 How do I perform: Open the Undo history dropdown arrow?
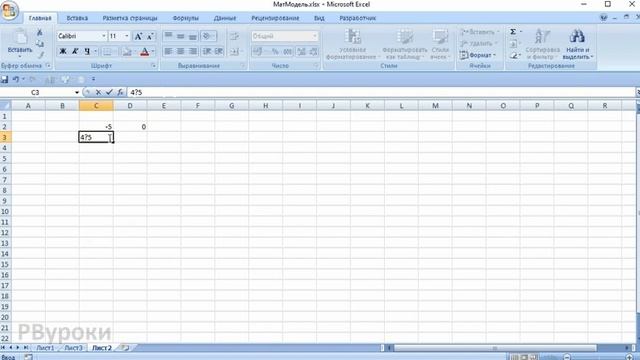(23, 79)
